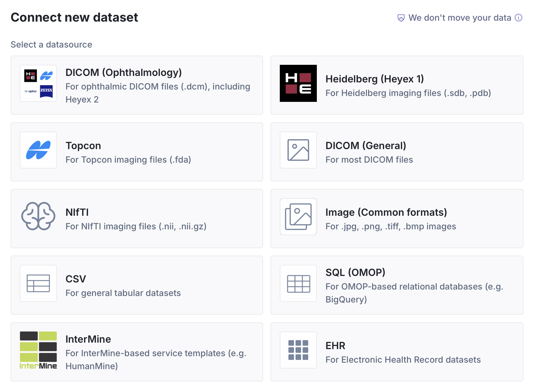The height and width of the screenshot is (392, 533).
Task: Select the stacked photos icon for Image formats
Action: [x=298, y=216]
